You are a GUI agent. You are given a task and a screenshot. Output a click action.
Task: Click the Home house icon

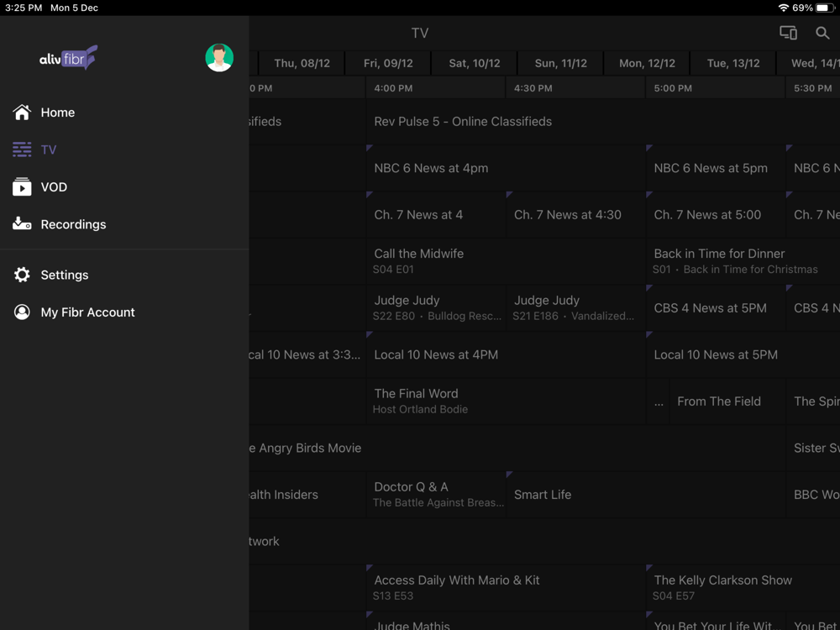coord(22,113)
